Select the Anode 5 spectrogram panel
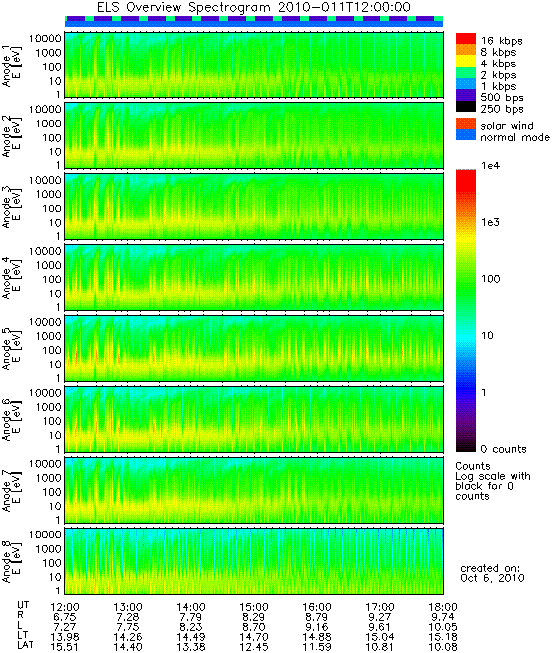This screenshot has height=653, width=552. click(254, 348)
